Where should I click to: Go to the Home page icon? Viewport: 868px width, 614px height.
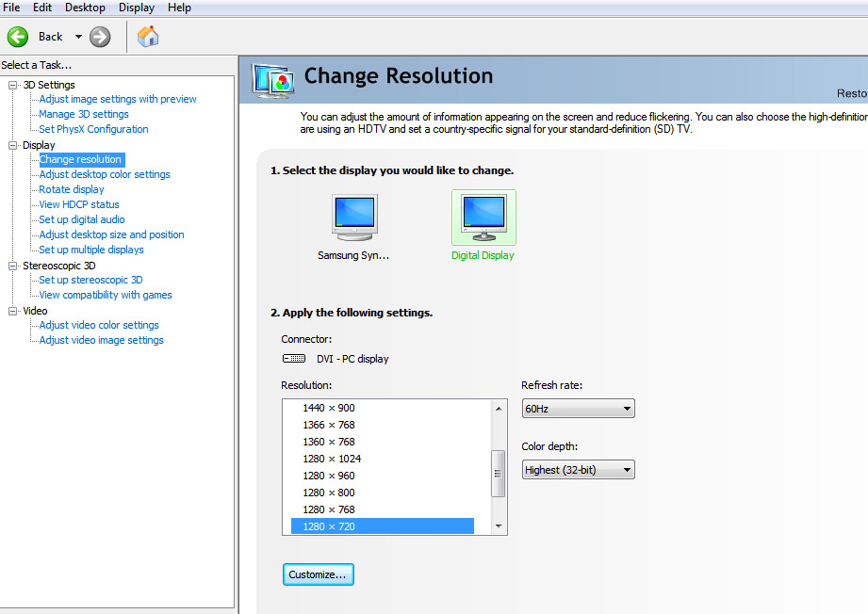coord(148,37)
